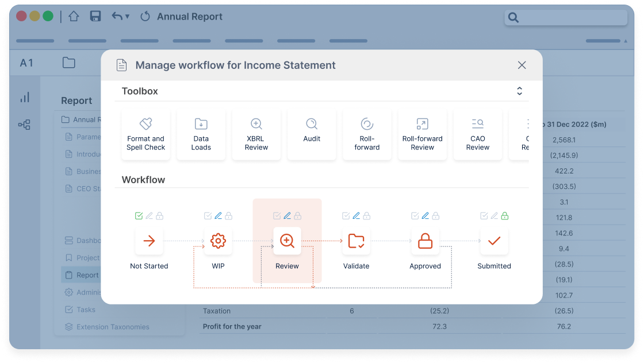Select the Not Started workflow stage

(149, 241)
